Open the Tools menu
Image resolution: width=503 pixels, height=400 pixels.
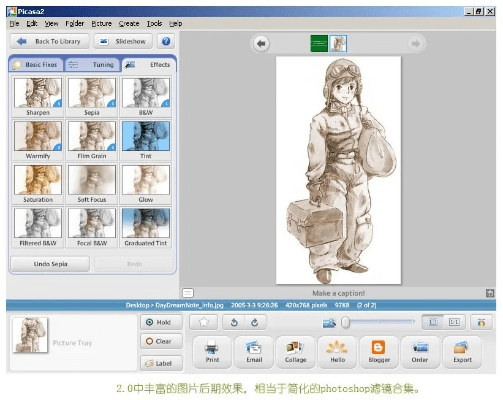154,24
